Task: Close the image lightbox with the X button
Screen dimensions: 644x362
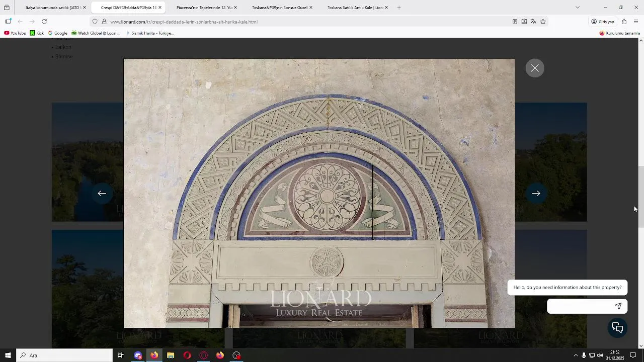Action: 535,68
